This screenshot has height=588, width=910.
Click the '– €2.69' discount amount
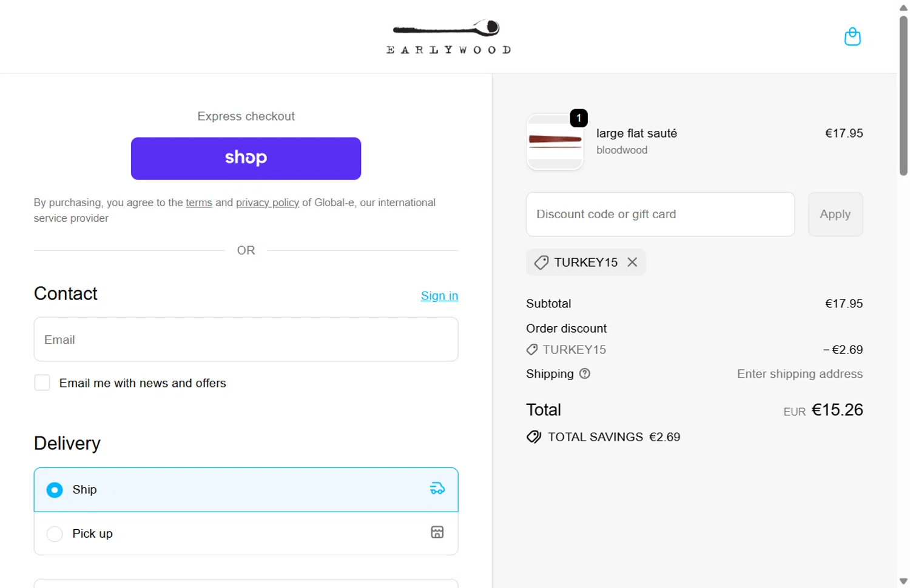[843, 350]
